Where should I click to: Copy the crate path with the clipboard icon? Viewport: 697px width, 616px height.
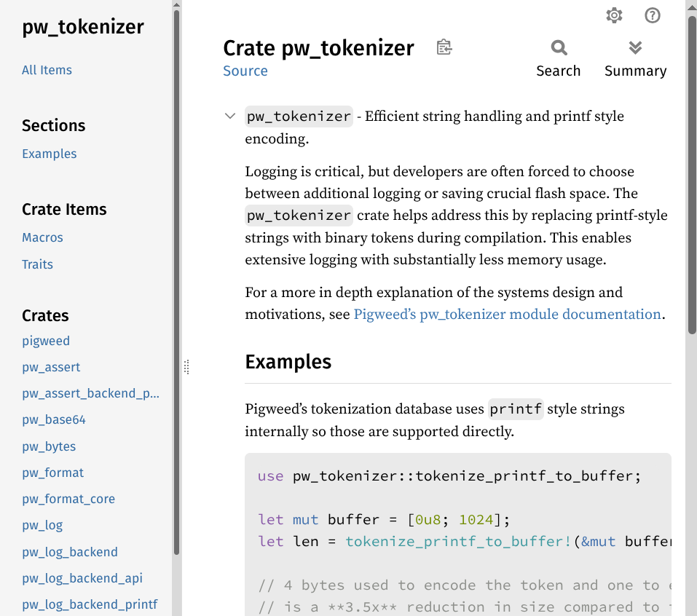click(x=444, y=47)
